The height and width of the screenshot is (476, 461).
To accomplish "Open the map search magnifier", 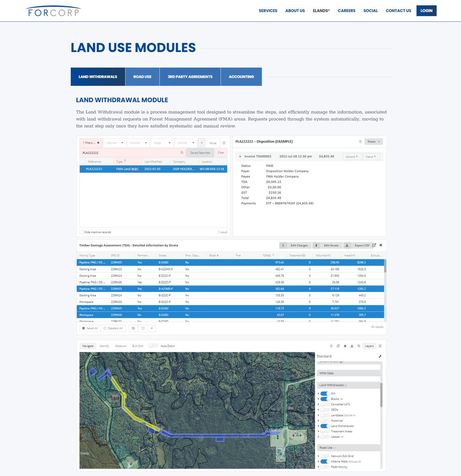I will point(359,346).
